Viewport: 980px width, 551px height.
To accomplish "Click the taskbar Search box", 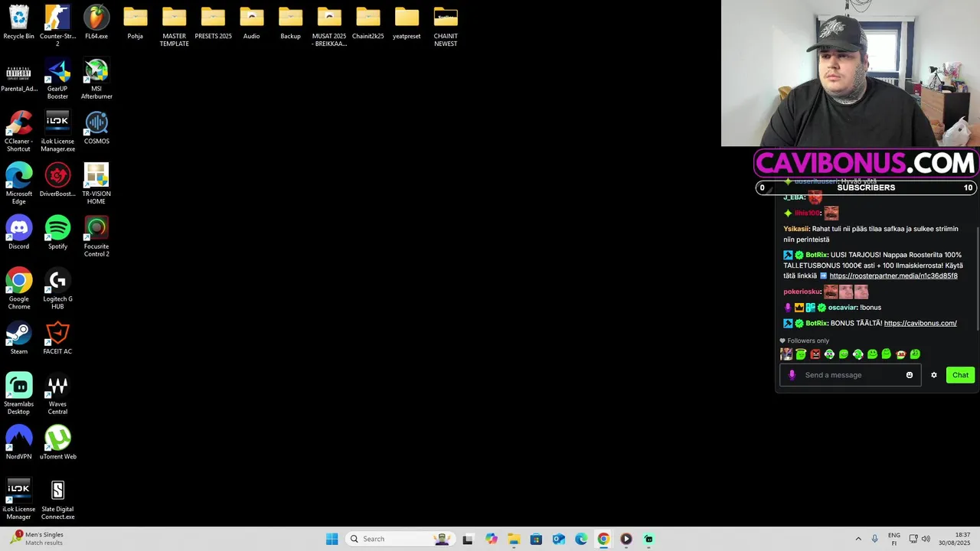I will point(400,539).
